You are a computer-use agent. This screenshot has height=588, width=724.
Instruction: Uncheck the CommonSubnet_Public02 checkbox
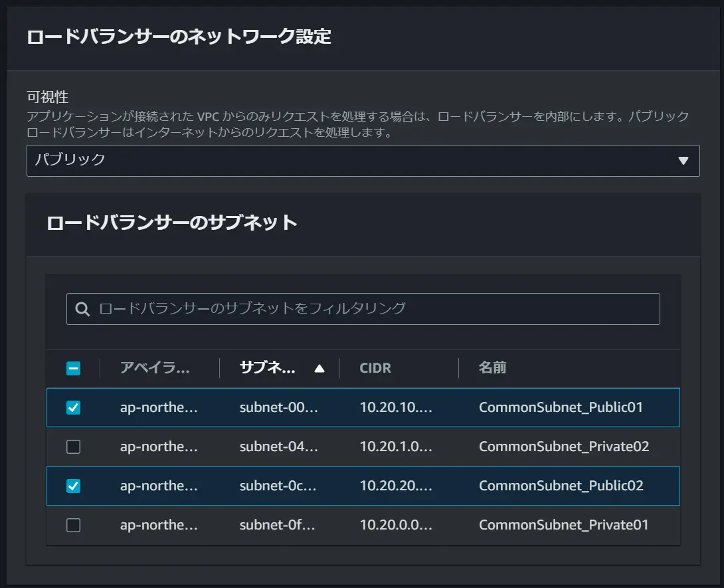pos(74,486)
